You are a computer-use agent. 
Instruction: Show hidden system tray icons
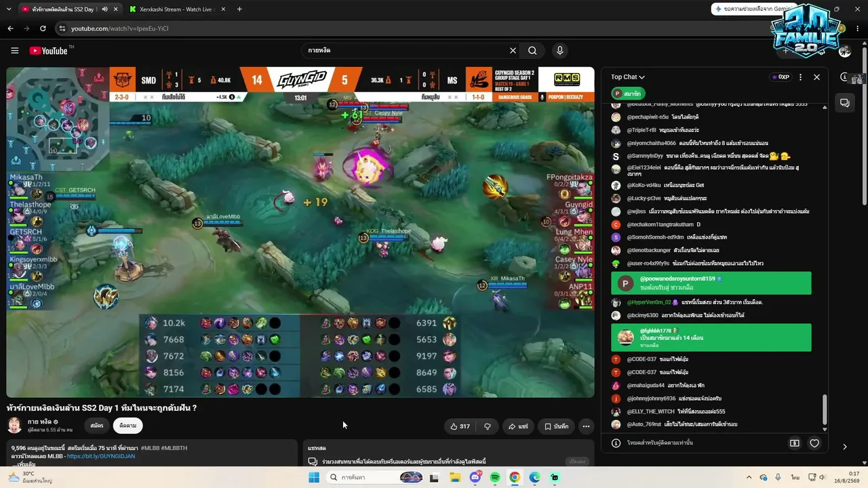tap(749, 477)
